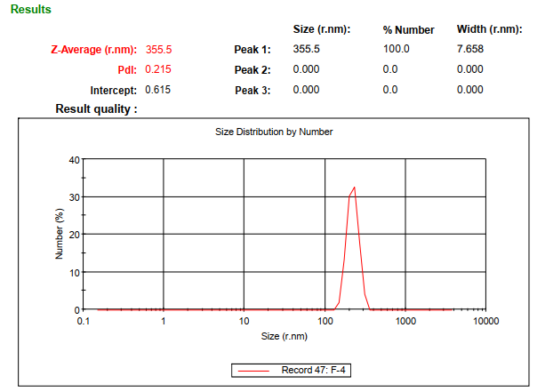Click the Intercept value 0.615

coord(158,90)
